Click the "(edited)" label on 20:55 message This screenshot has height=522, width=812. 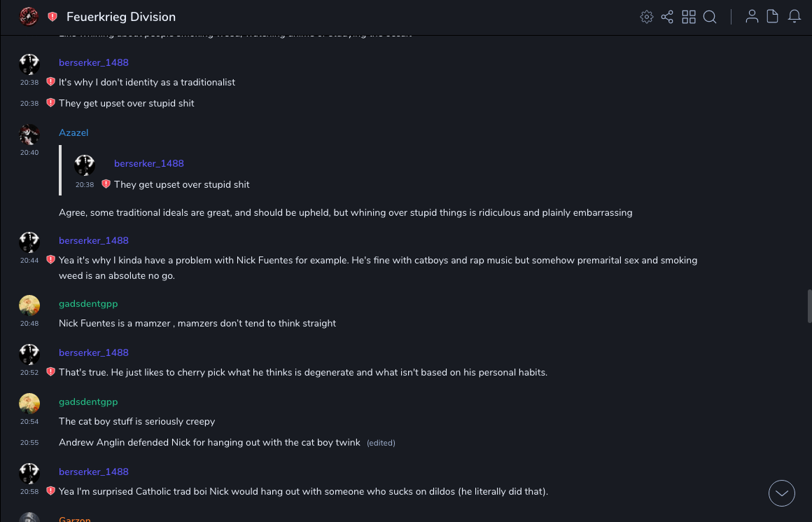tap(381, 443)
